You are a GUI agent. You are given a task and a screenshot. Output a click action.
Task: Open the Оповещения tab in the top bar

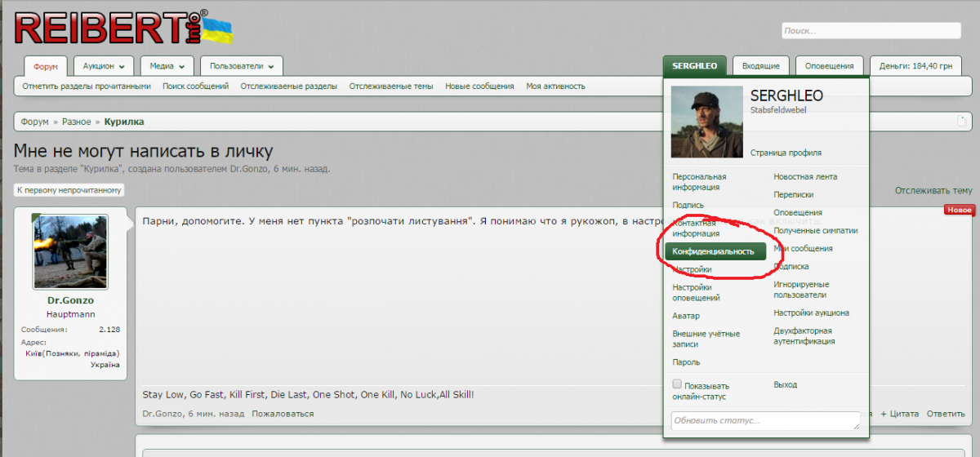point(830,66)
